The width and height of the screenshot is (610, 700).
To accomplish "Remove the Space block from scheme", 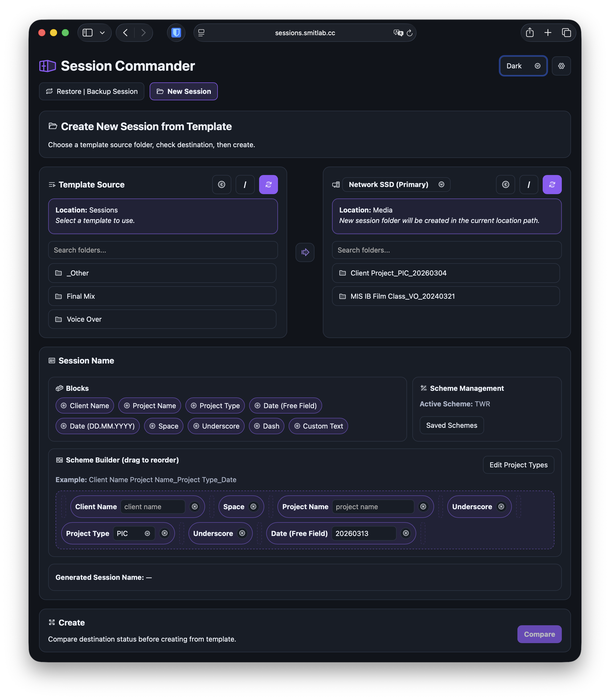I will click(x=253, y=507).
